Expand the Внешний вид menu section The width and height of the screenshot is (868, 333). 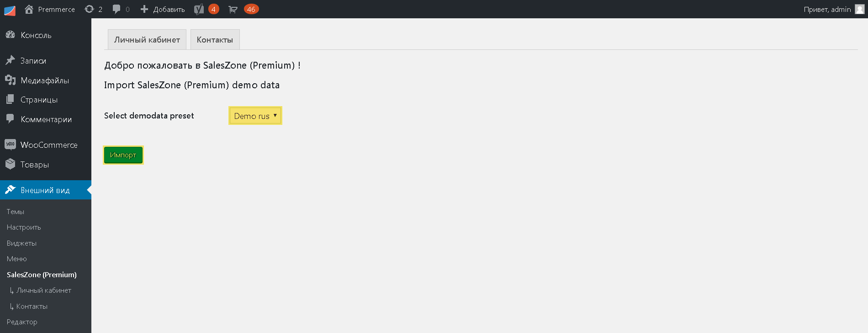[46, 190]
